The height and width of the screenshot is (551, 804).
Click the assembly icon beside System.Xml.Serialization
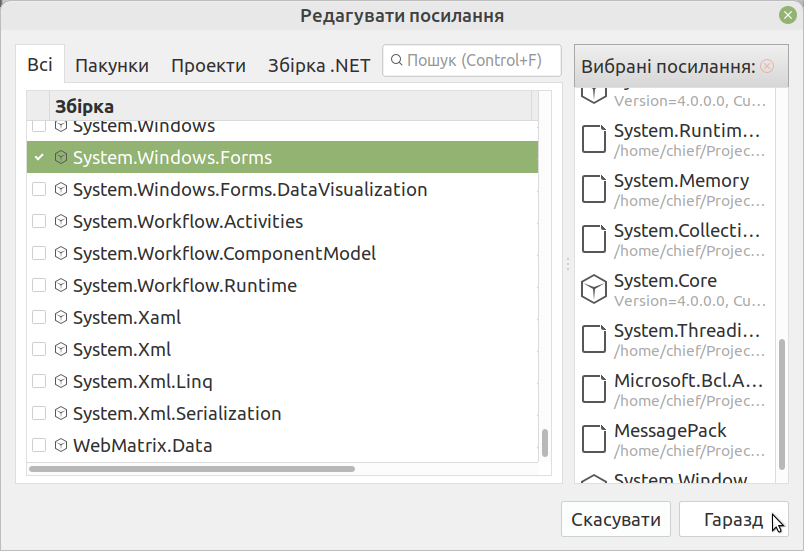tap(61, 413)
